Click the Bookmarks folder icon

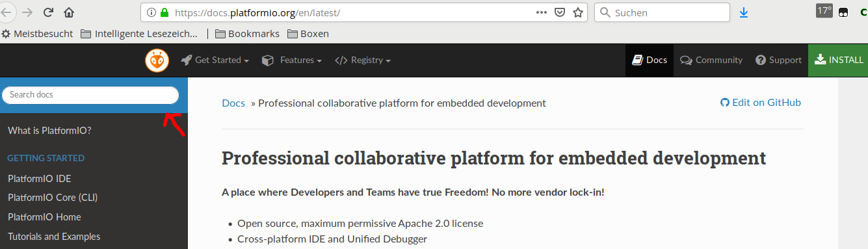tap(220, 34)
